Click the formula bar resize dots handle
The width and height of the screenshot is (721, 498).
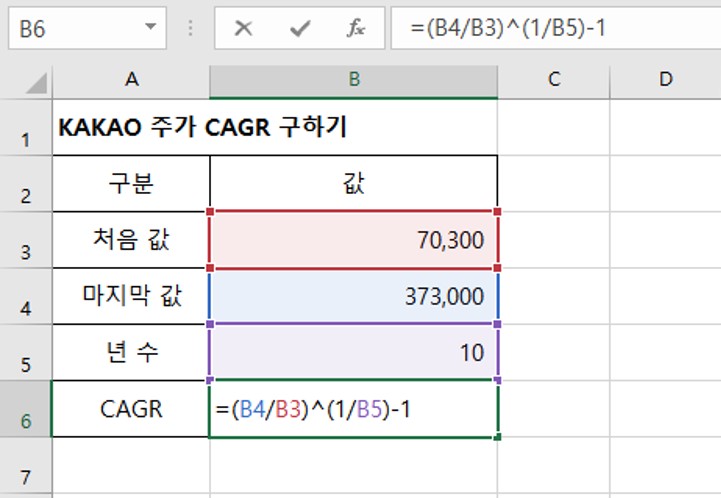coord(190,29)
